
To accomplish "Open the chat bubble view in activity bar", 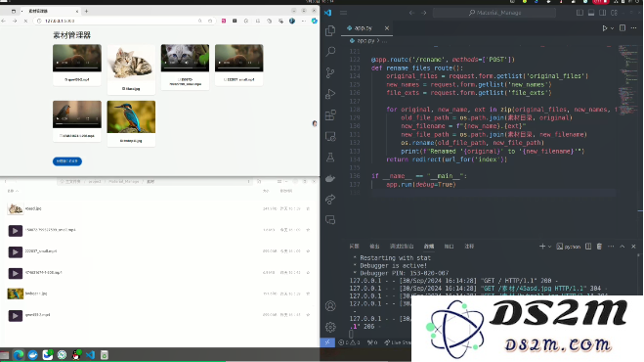I will tap(330, 220).
